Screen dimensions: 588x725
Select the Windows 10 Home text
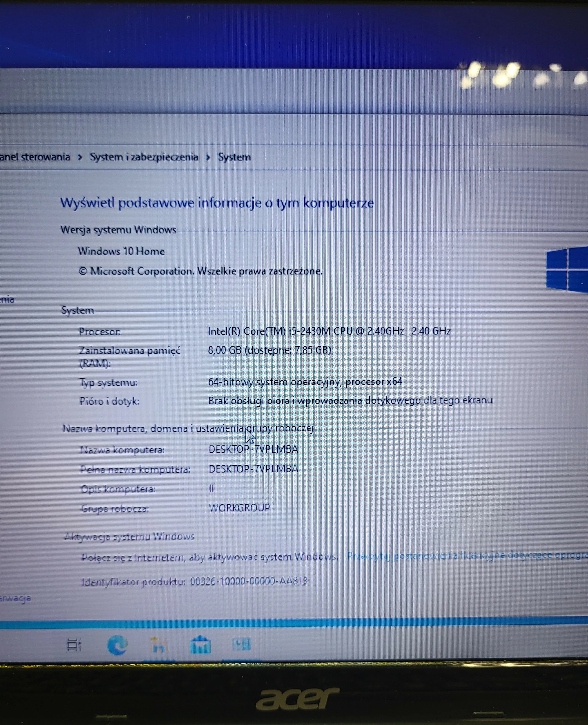tap(121, 251)
